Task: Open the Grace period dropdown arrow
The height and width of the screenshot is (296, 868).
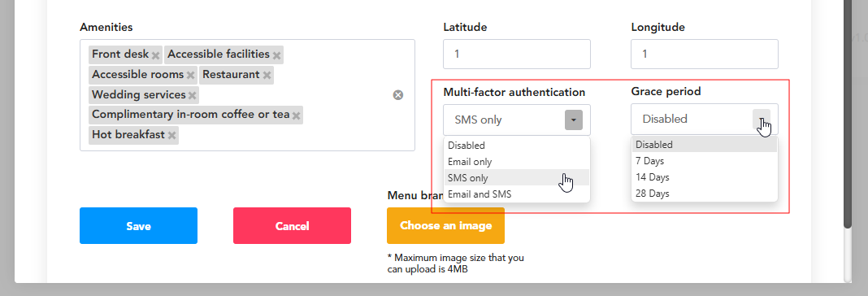Action: [762, 119]
